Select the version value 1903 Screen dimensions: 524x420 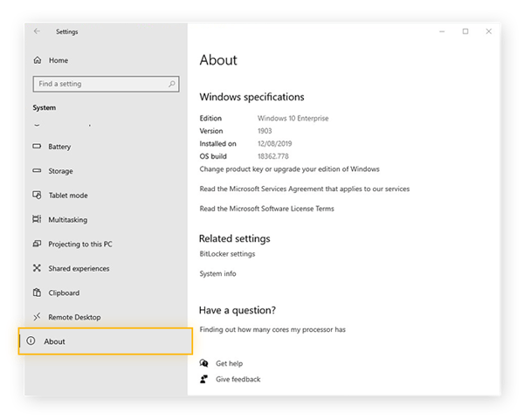[265, 131]
